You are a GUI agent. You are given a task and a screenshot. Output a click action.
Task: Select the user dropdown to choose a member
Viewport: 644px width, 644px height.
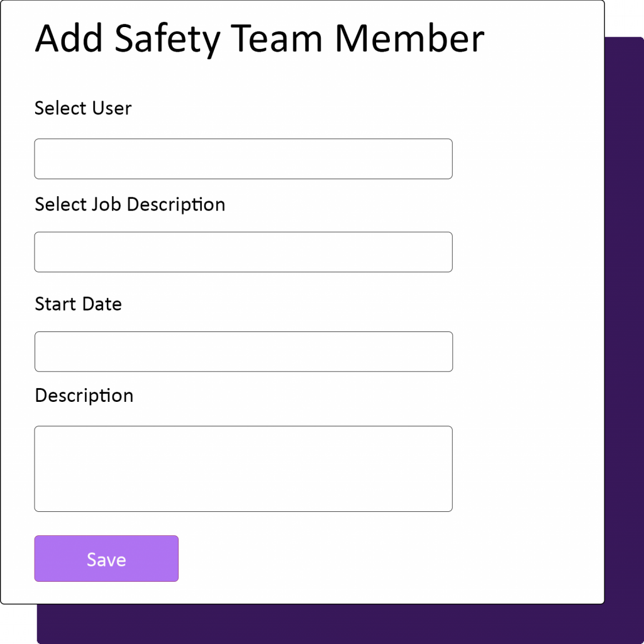click(x=243, y=158)
